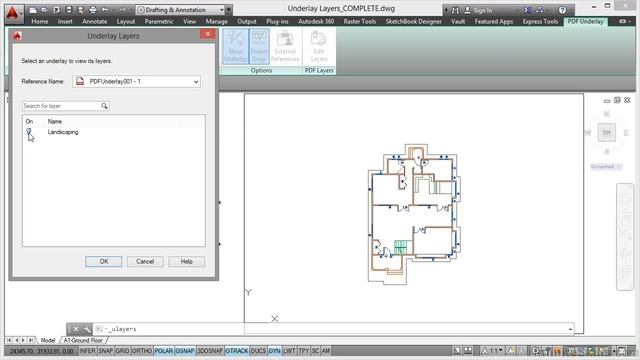Open the Drafting & Annotation workspace dropdown
The height and width of the screenshot is (360, 640).
pos(181,10)
